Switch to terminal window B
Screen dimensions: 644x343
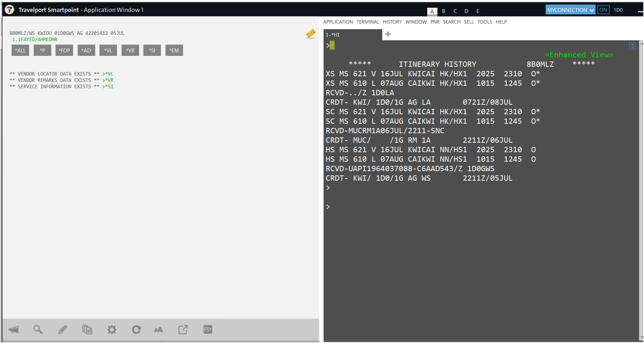[444, 11]
